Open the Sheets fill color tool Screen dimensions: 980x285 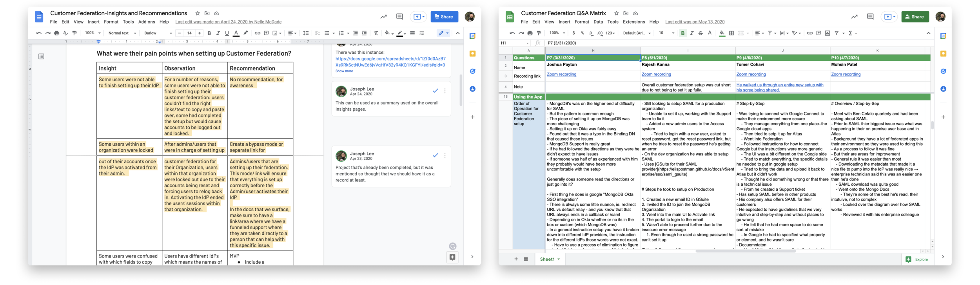[x=722, y=33]
